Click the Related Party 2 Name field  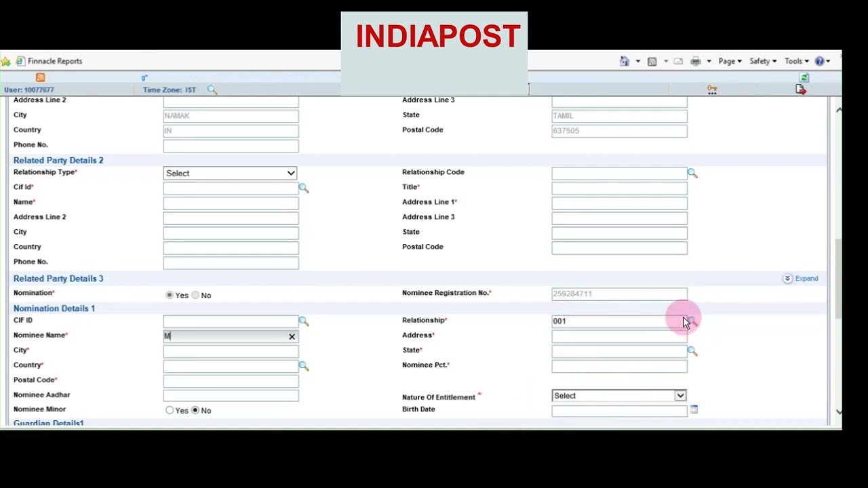coord(231,203)
